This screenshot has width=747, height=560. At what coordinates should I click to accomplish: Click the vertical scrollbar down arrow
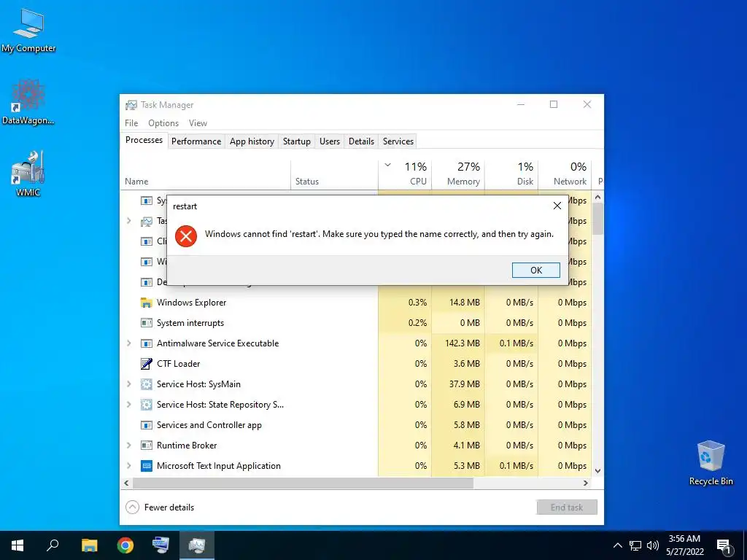tap(598, 471)
